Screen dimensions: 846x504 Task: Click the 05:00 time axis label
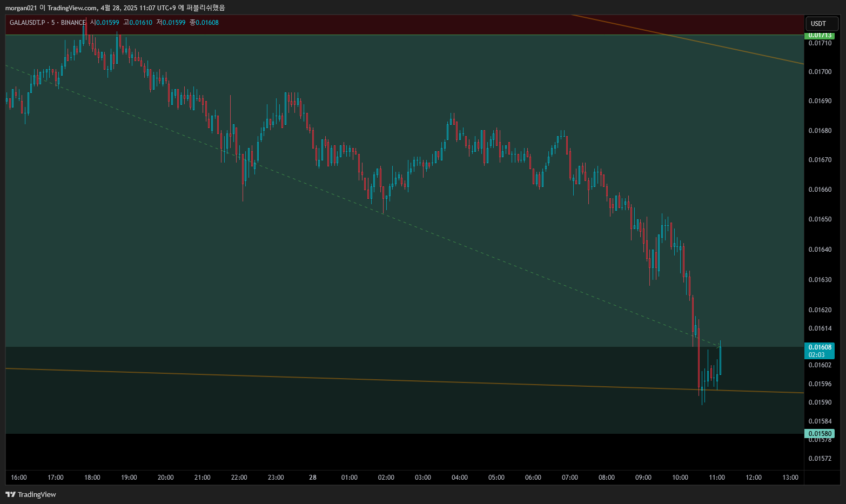tap(496, 478)
